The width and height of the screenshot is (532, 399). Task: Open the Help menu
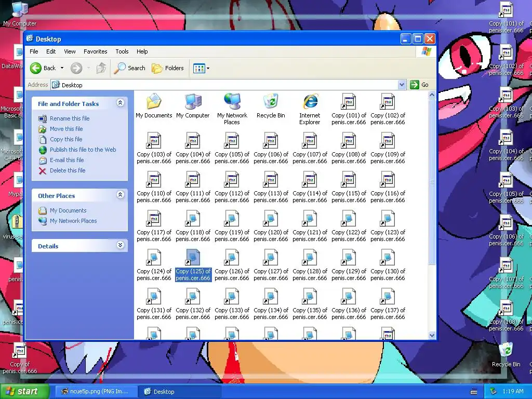tap(142, 51)
